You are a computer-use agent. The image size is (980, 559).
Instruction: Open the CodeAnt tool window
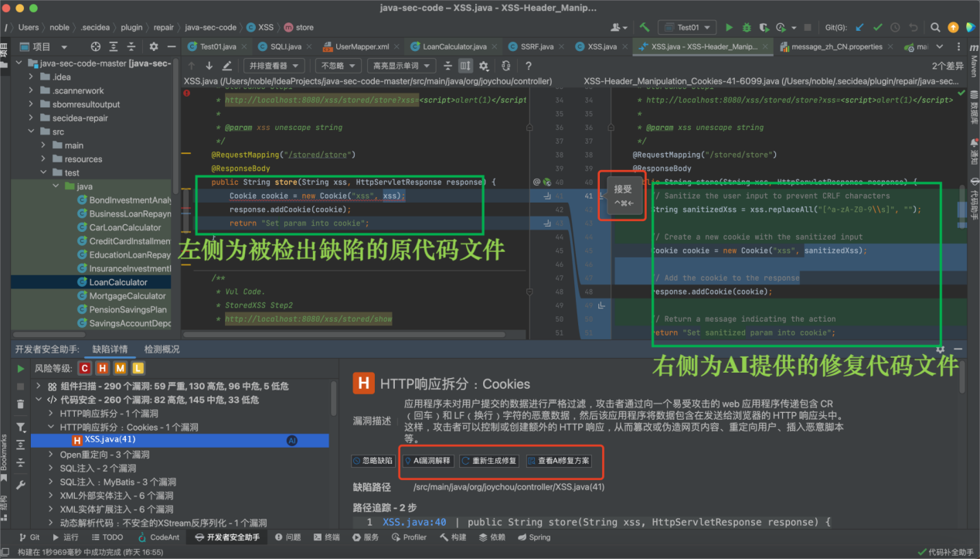point(158,537)
